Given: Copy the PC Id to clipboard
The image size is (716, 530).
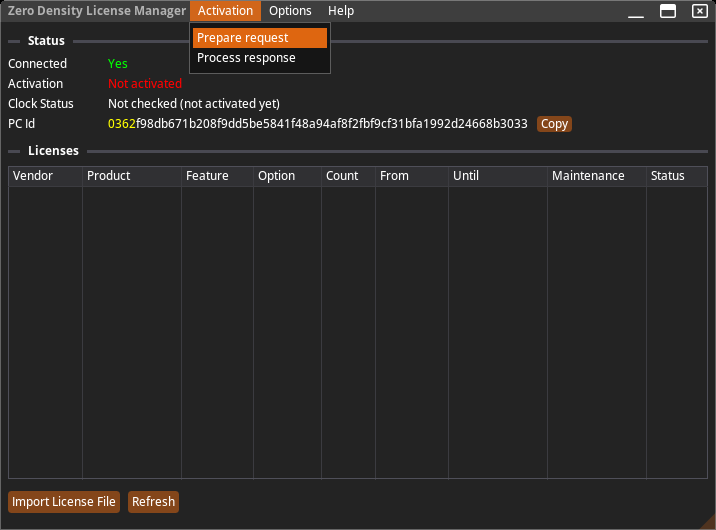Looking at the screenshot, I should click(554, 124).
